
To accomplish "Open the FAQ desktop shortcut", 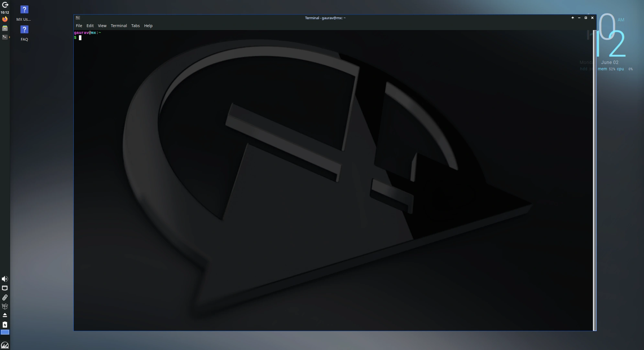I will (24, 29).
